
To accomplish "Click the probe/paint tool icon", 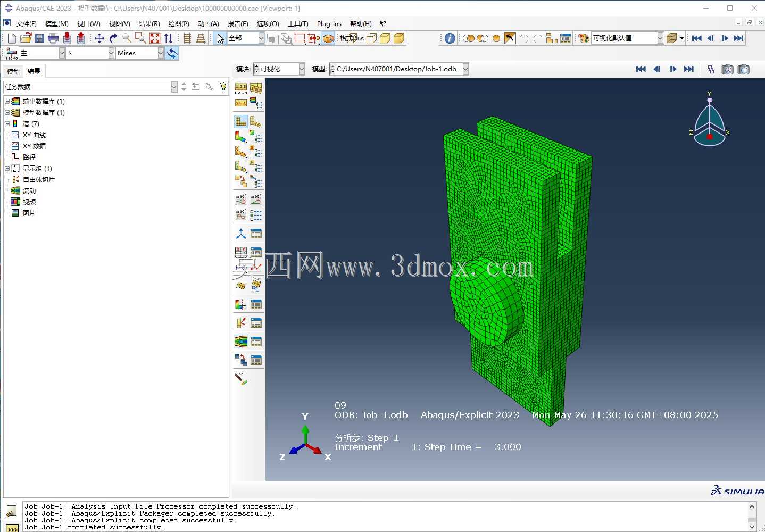I will click(241, 379).
